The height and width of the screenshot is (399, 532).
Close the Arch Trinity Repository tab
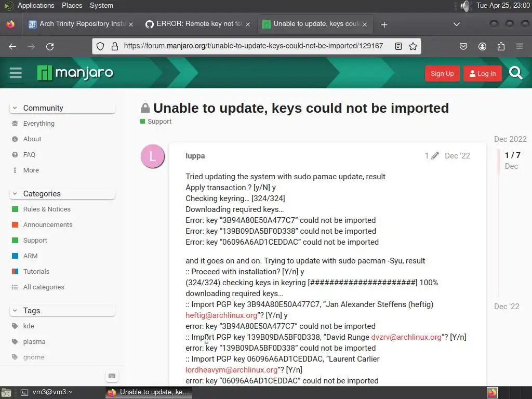tap(131, 24)
